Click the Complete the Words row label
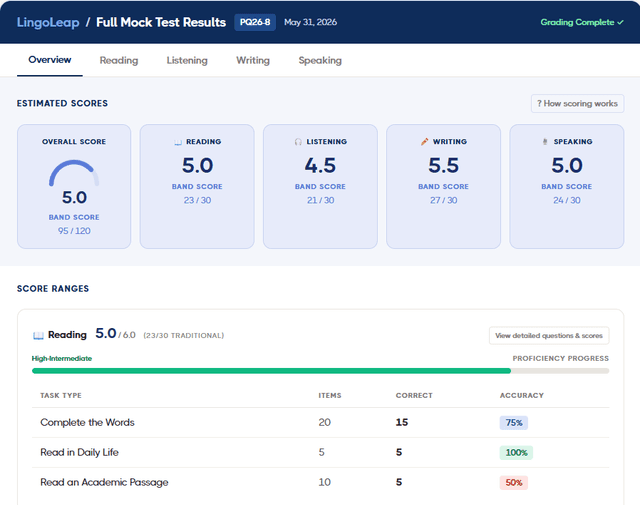Viewport: 640px width, 505px height. pyautogui.click(x=87, y=423)
